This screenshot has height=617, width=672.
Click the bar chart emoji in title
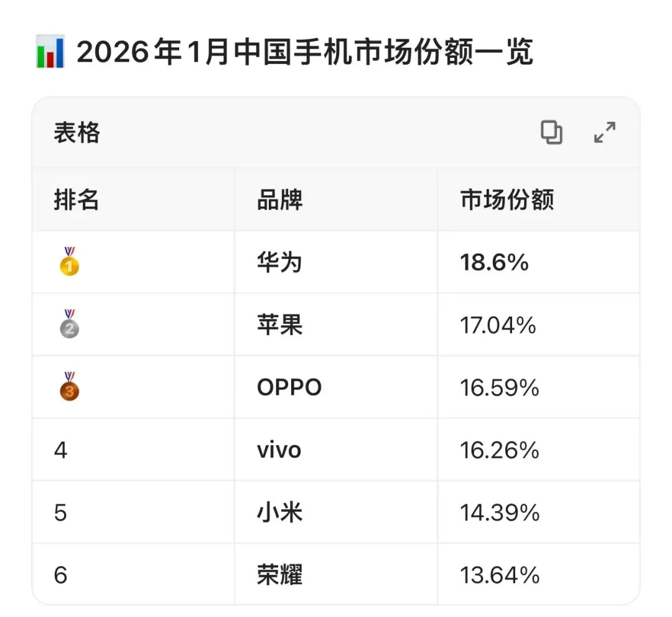(x=50, y=52)
